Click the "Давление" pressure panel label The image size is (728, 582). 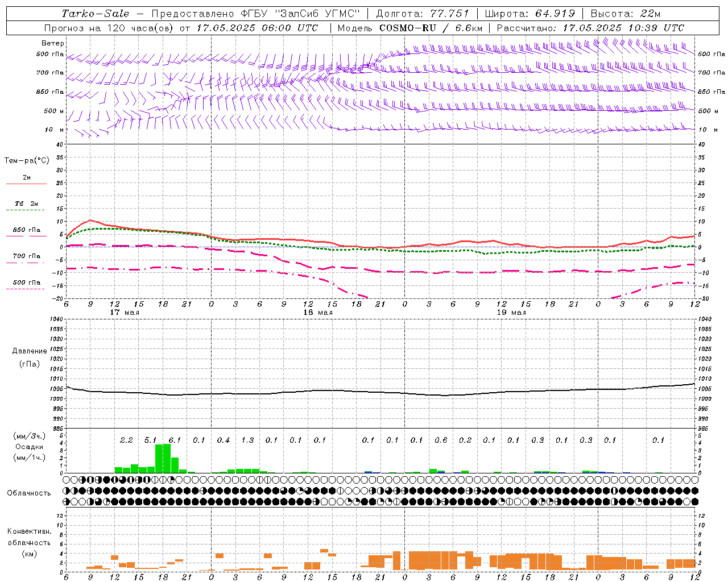point(30,351)
